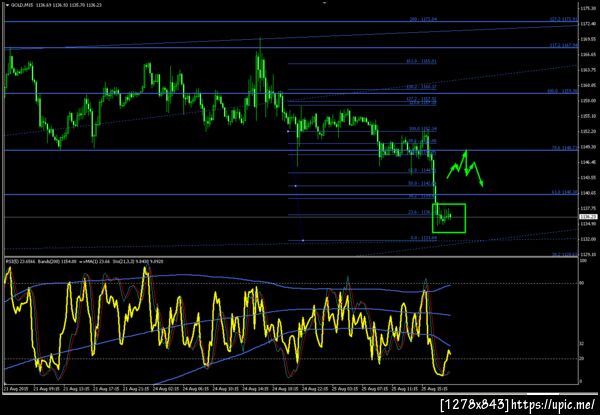This screenshot has height=415, width=600.
Task: Click the 20 level label on indicator scale
Action: 582,358
